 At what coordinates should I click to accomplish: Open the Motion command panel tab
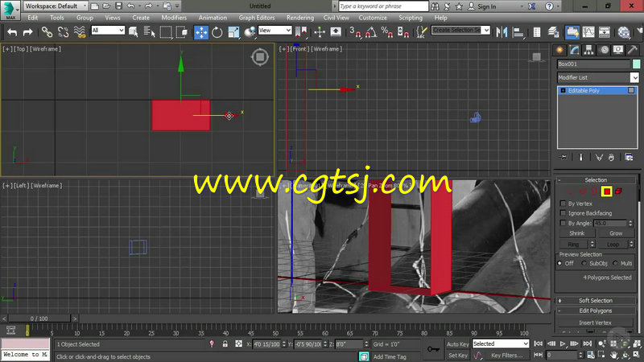point(605,50)
